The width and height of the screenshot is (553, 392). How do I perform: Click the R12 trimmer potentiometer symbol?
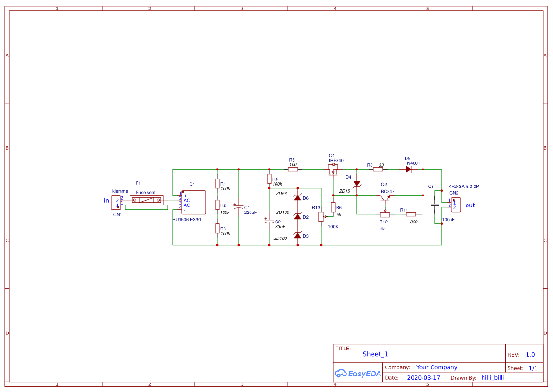pos(385,214)
